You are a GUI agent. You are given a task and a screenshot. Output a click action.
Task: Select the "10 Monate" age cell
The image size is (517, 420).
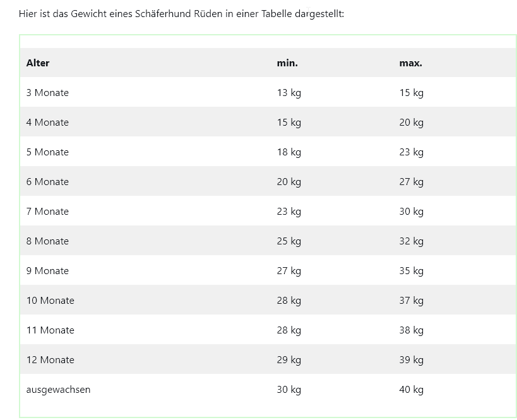50,301
